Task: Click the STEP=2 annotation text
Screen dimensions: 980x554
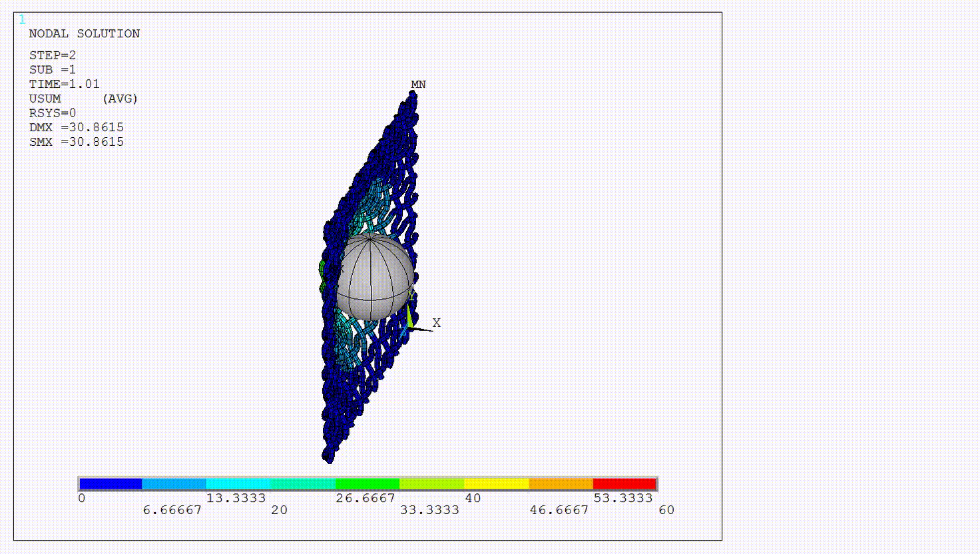Action: click(x=53, y=55)
